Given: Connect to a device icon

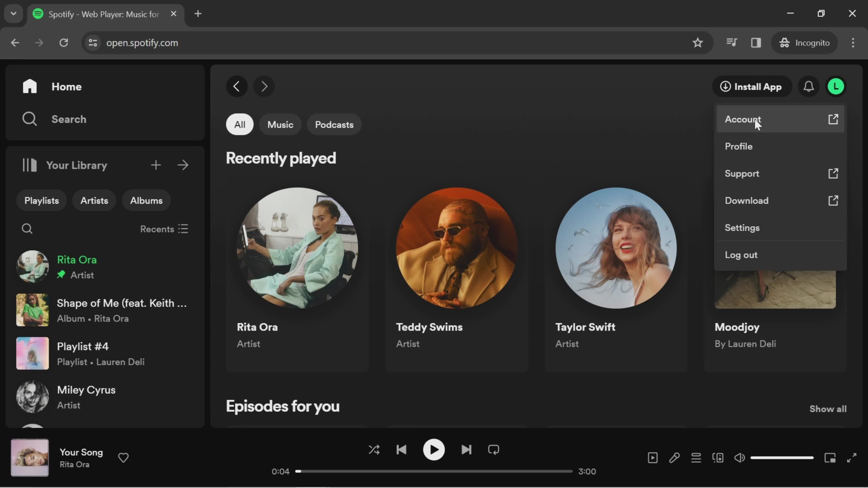Looking at the screenshot, I should 718,458.
